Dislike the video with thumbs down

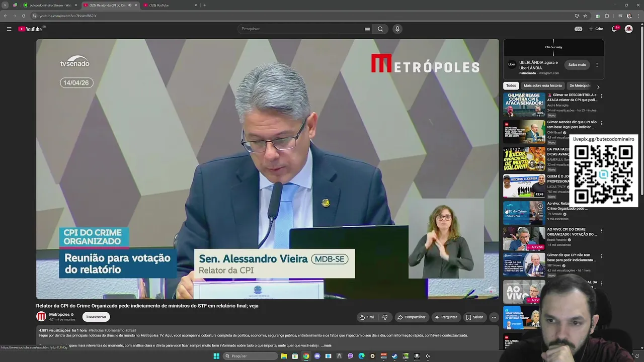(385, 317)
